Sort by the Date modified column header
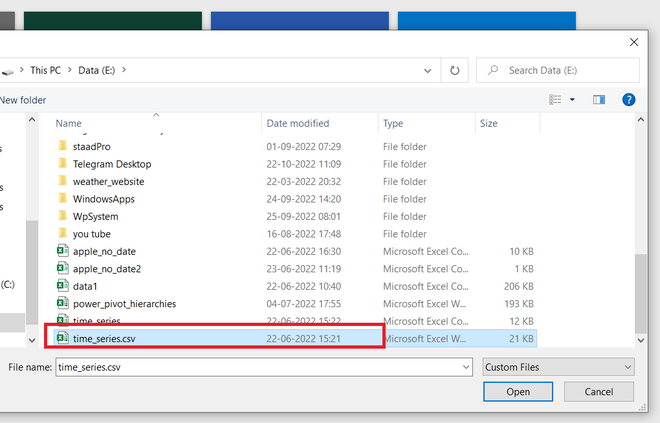 click(x=298, y=123)
